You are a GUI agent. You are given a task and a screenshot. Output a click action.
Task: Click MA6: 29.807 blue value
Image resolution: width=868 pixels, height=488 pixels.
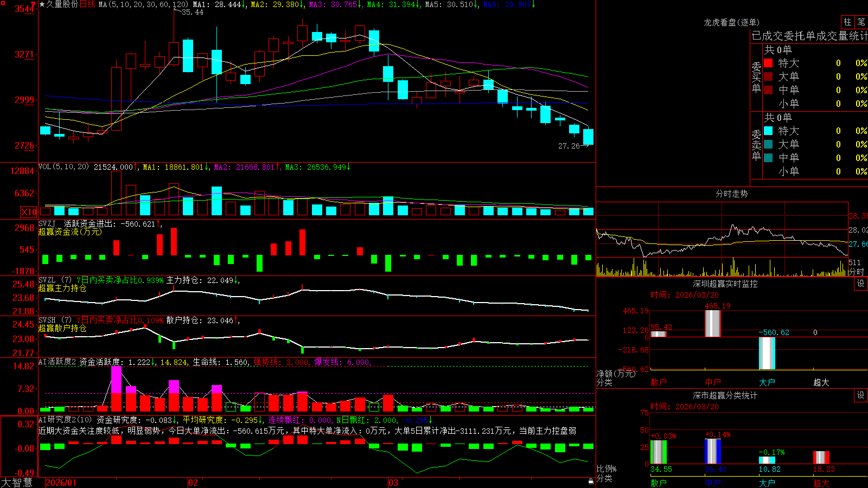[x=507, y=4]
